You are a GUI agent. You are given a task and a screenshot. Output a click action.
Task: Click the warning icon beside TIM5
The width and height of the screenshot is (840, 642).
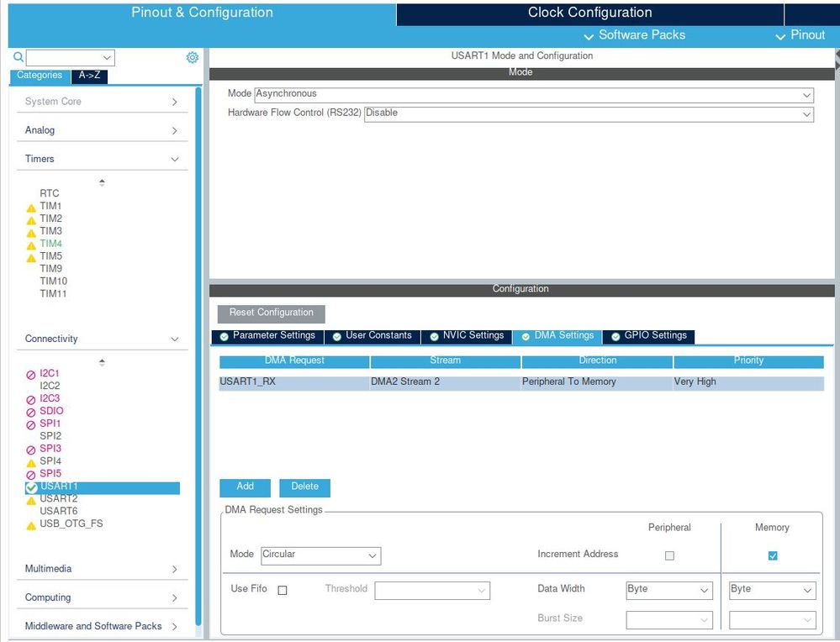coord(31,257)
